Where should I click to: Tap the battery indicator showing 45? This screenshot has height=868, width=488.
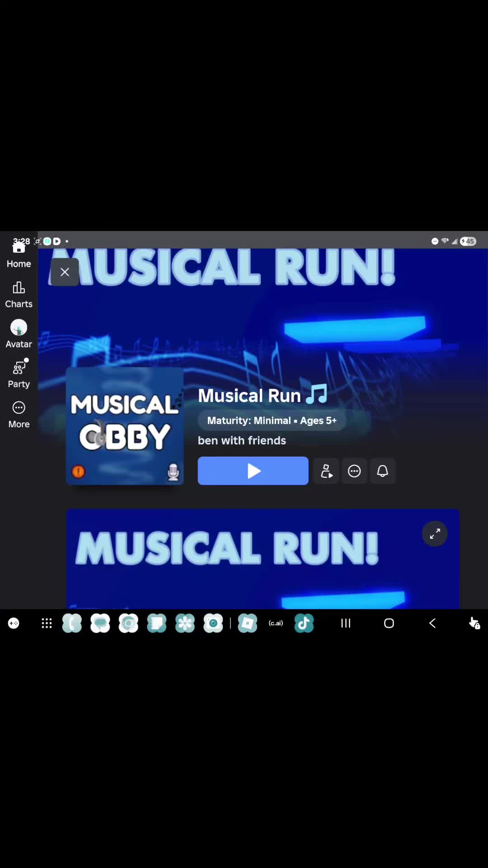click(468, 241)
